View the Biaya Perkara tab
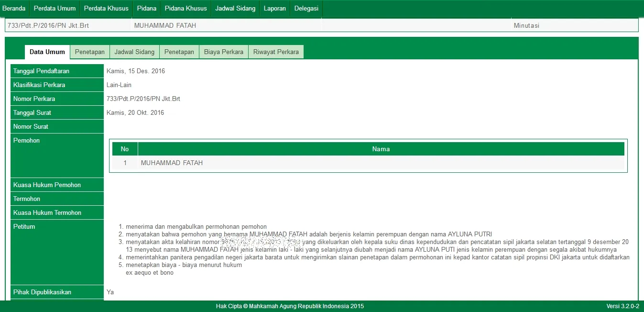 pos(224,52)
